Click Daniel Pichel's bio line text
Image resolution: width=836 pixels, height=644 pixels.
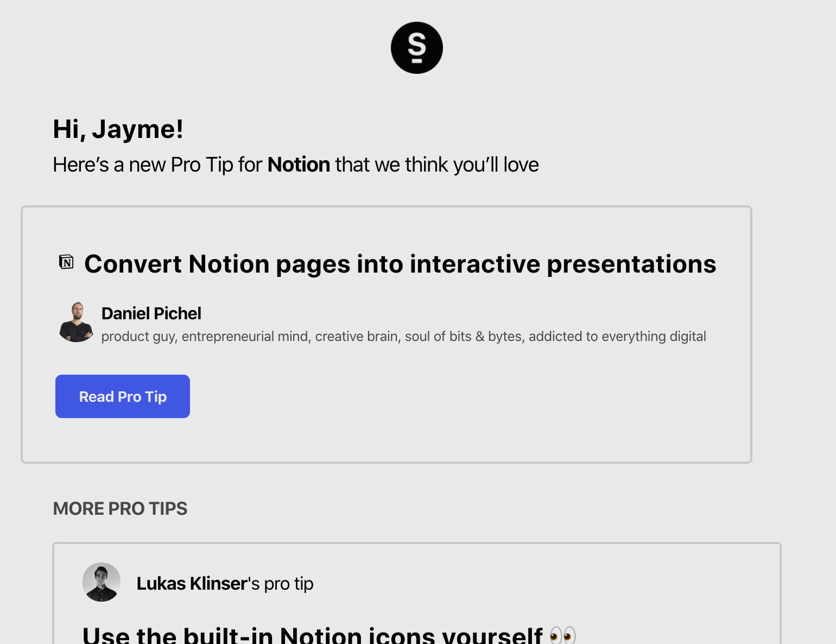[404, 337]
